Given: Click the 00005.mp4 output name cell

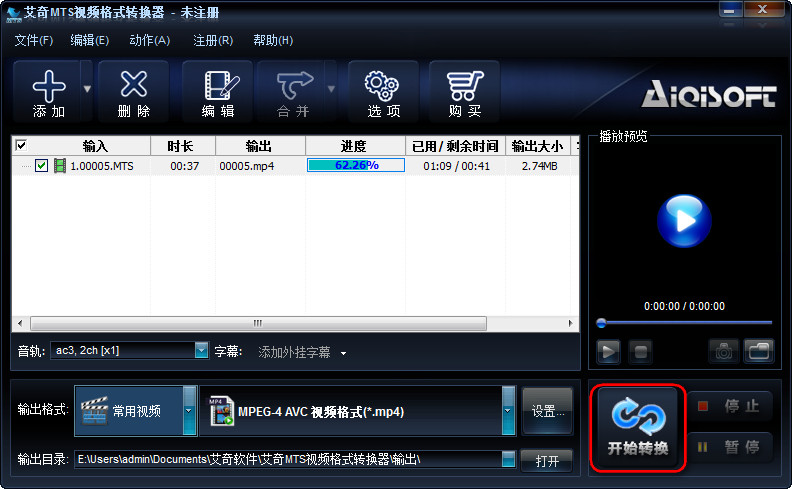Looking at the screenshot, I should pos(246,166).
